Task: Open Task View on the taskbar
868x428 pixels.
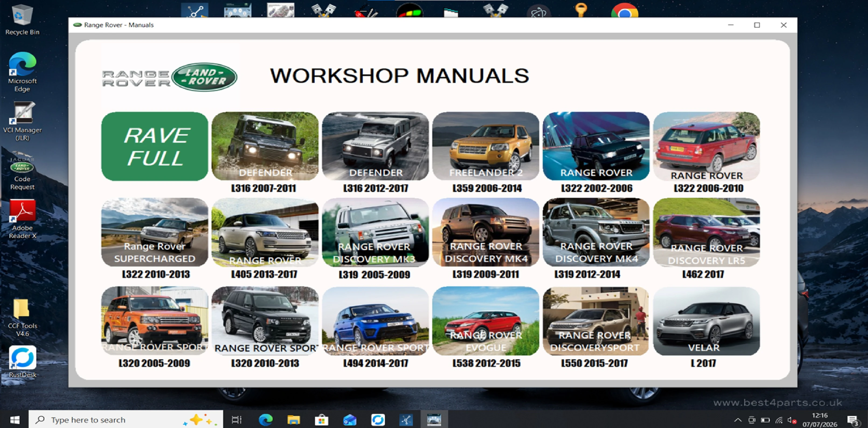Action: (x=237, y=420)
